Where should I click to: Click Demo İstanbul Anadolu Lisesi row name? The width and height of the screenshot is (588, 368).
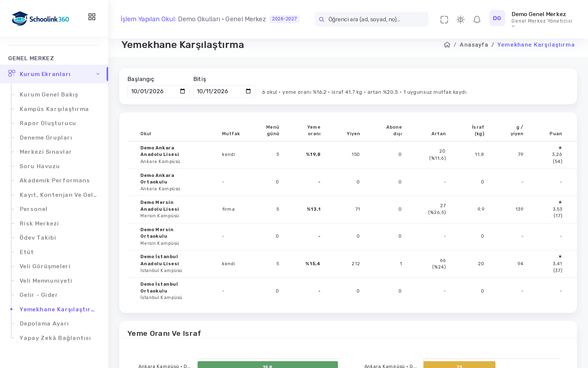[160, 260]
